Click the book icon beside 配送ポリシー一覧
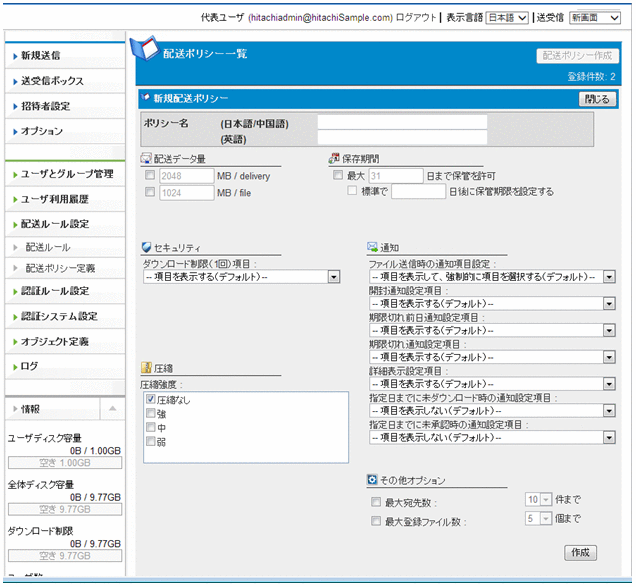The image size is (636, 587). tap(144, 49)
